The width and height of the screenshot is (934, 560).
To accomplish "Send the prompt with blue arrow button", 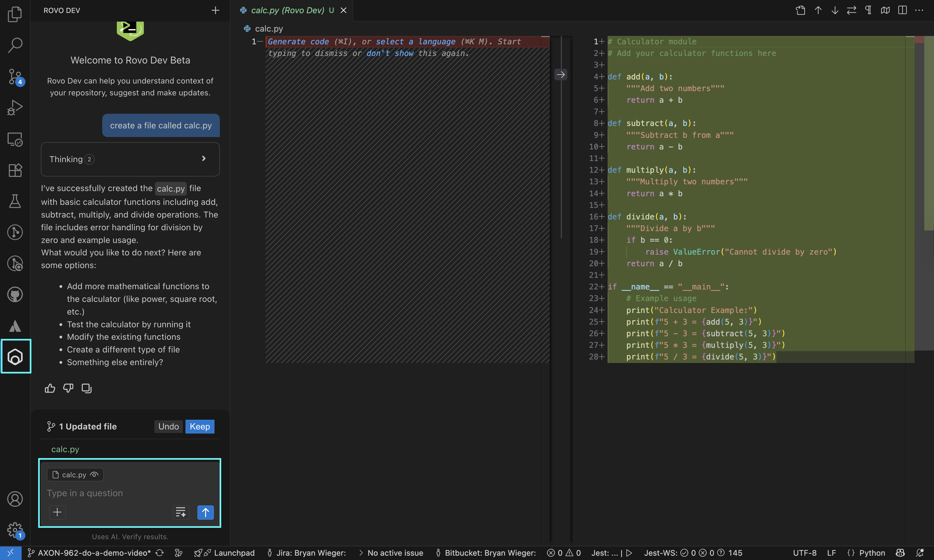I will coord(205,512).
